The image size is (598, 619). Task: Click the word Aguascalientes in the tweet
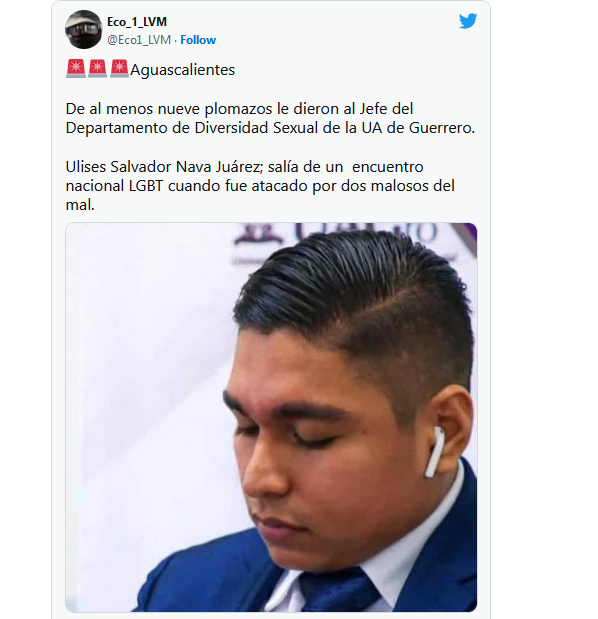[182, 70]
